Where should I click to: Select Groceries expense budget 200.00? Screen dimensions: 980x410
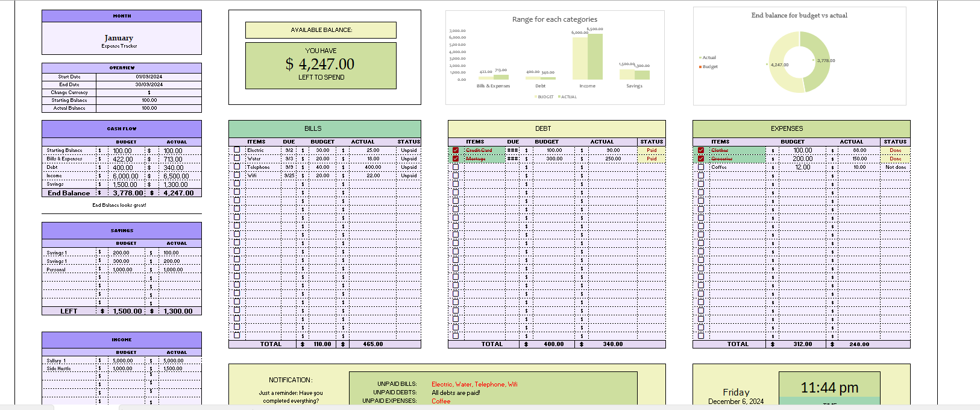[803, 159]
